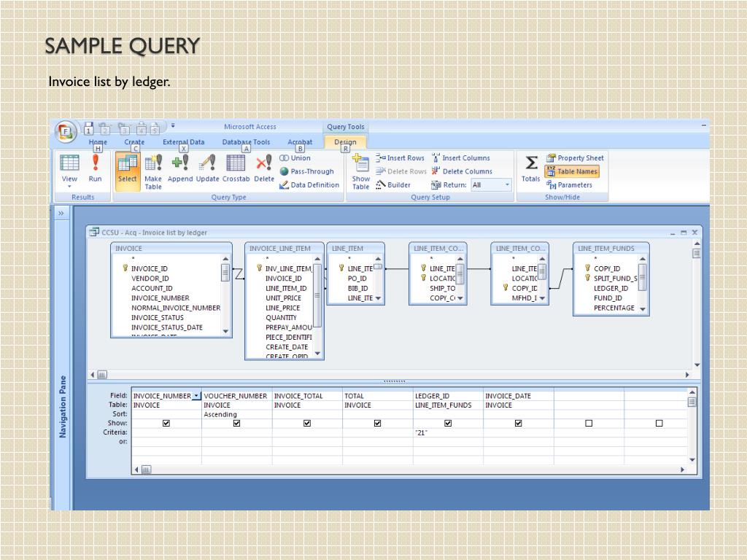The width and height of the screenshot is (747, 560).
Task: Toggle Table Names display
Action: [572, 171]
